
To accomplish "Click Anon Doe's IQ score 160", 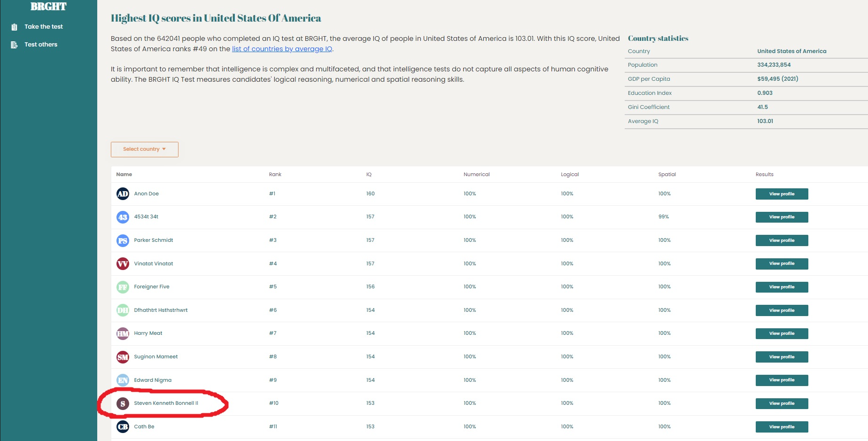I will point(371,193).
